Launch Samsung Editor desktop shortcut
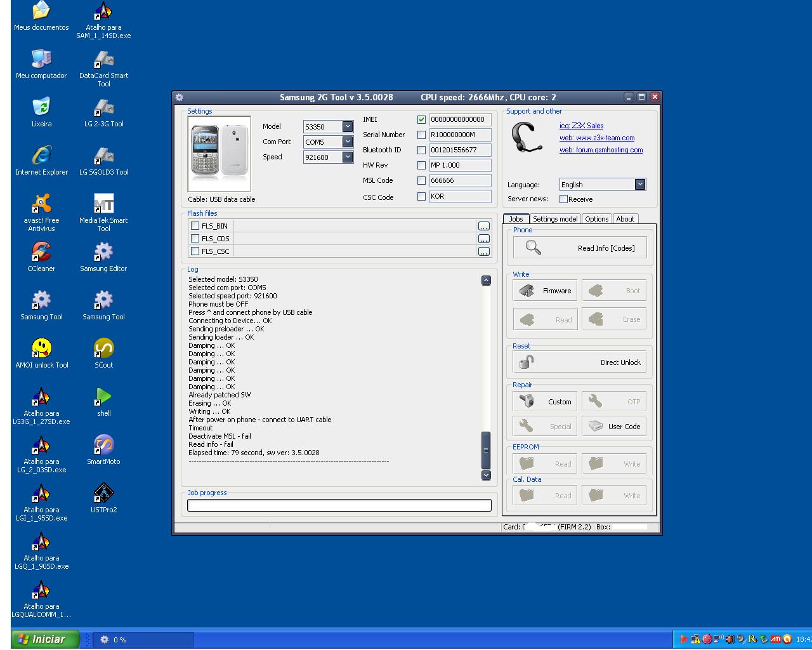 pos(103,256)
